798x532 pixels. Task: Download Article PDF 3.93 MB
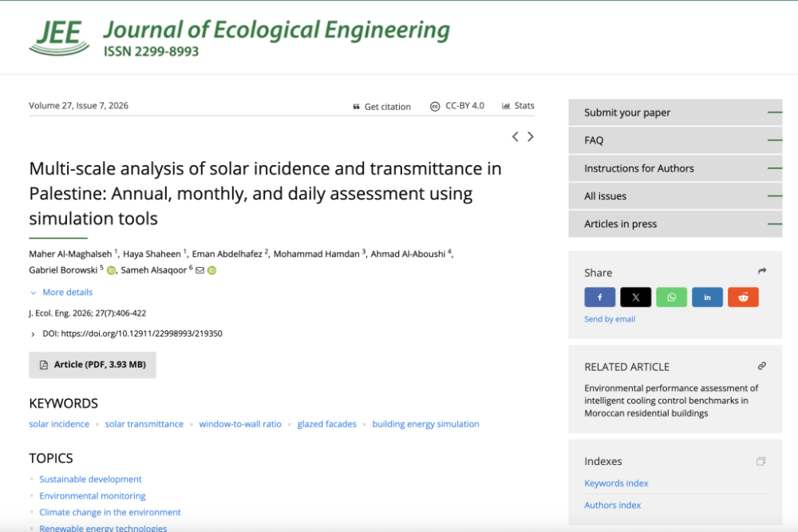(92, 365)
